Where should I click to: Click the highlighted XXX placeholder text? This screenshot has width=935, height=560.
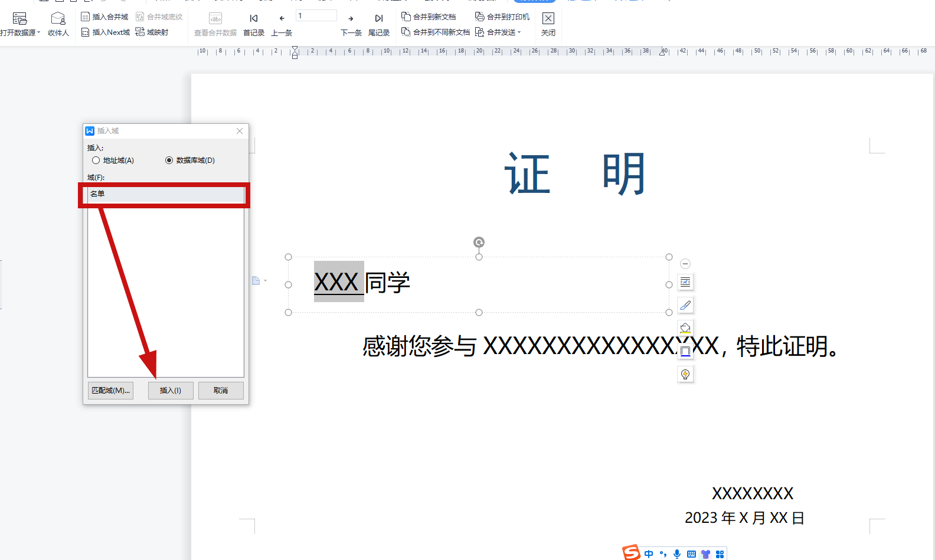pyautogui.click(x=338, y=282)
